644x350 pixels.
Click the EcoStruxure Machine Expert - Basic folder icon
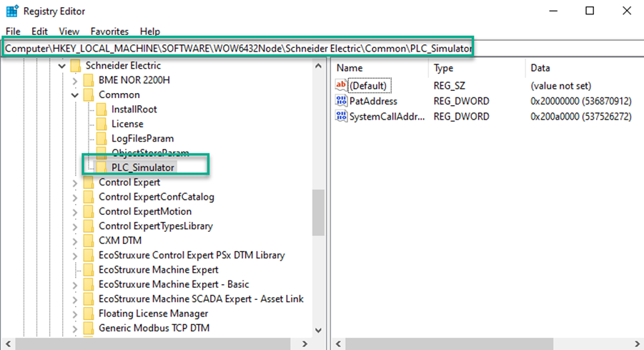[x=89, y=285]
